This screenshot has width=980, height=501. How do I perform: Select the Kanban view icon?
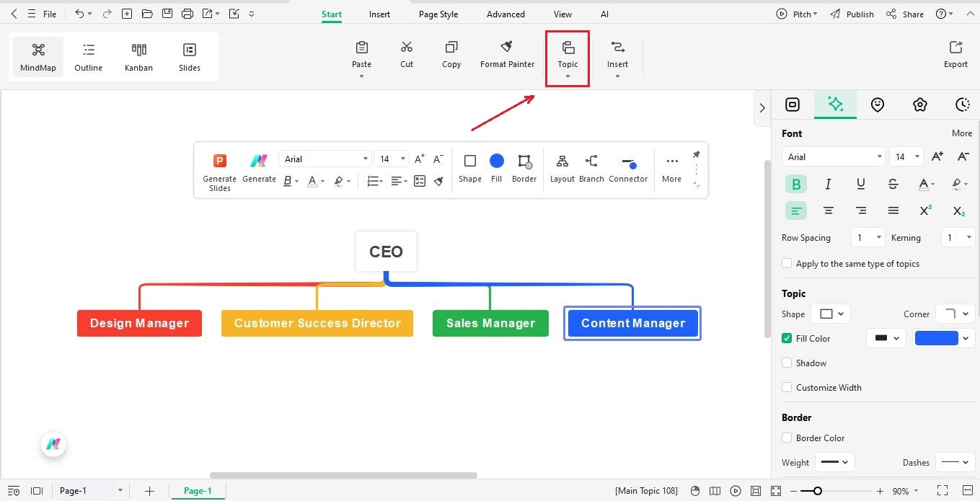138,56
